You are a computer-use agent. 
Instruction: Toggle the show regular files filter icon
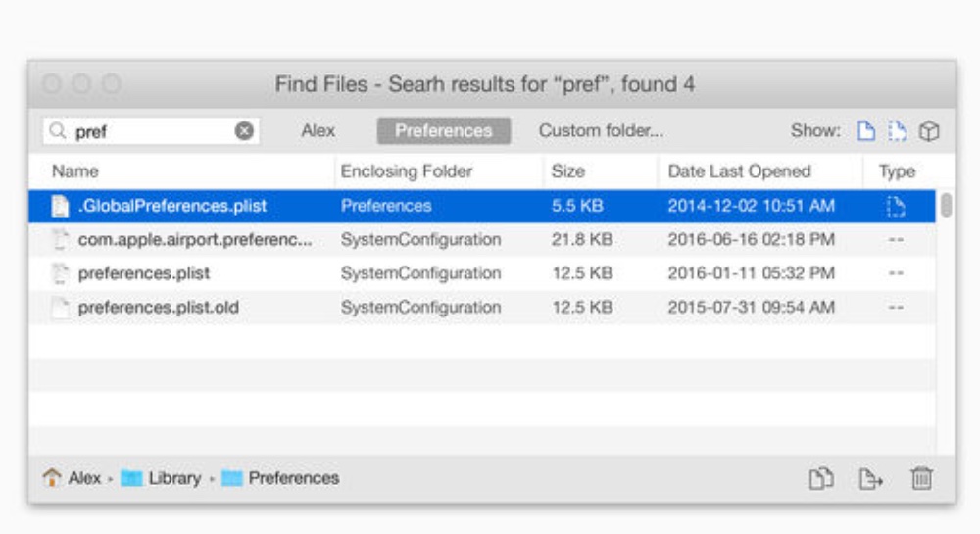pyautogui.click(x=865, y=131)
